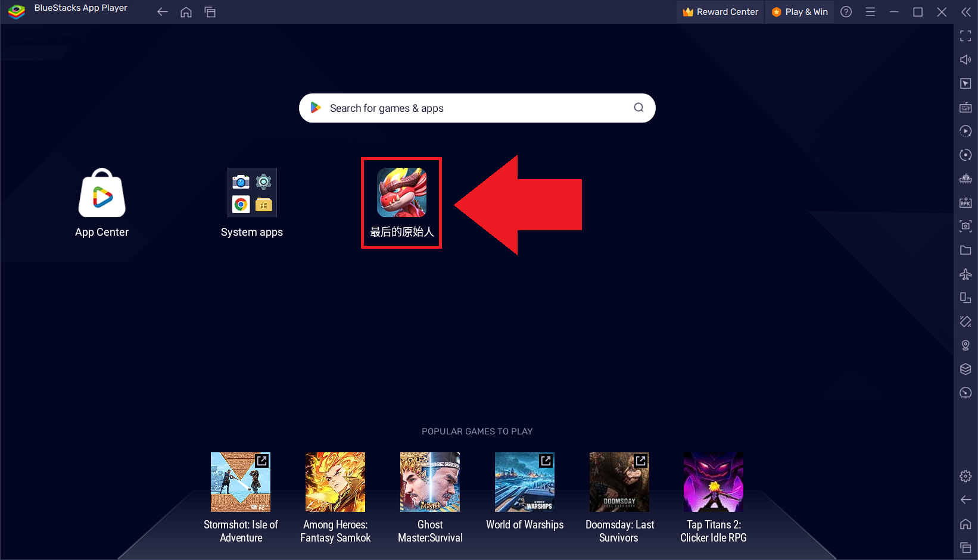978x560 pixels.
Task: Click the sidebar home icon
Action: coord(965,524)
